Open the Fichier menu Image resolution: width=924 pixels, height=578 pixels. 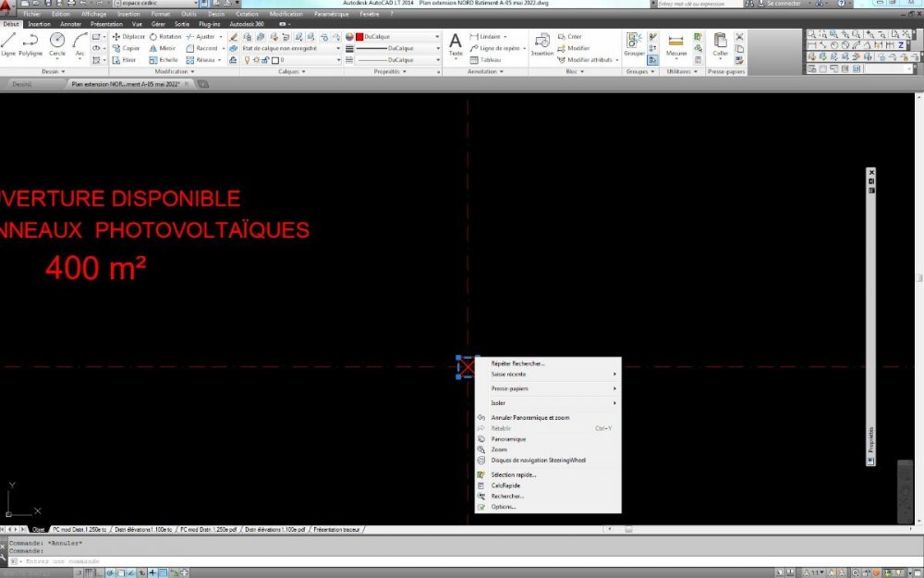coord(31,14)
